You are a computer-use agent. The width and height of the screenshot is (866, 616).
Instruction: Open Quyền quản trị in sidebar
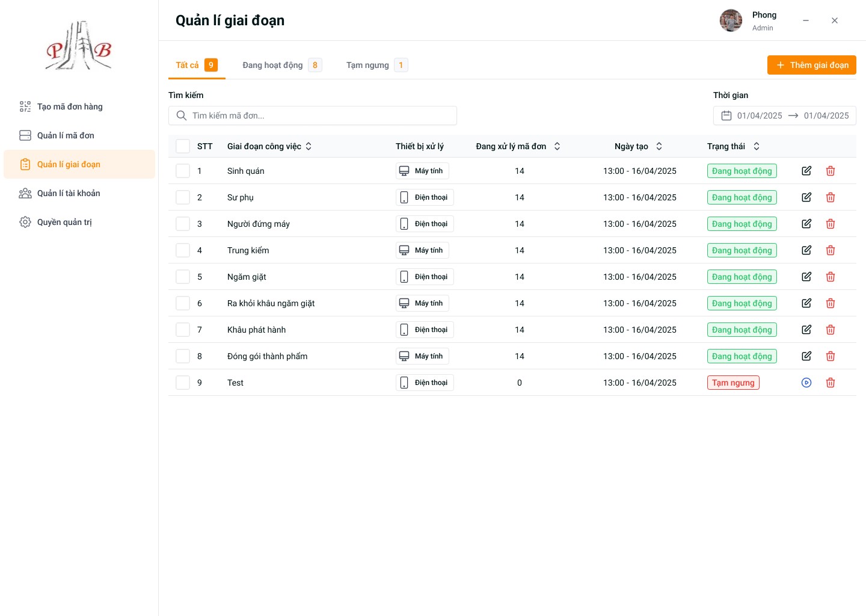pos(79,222)
